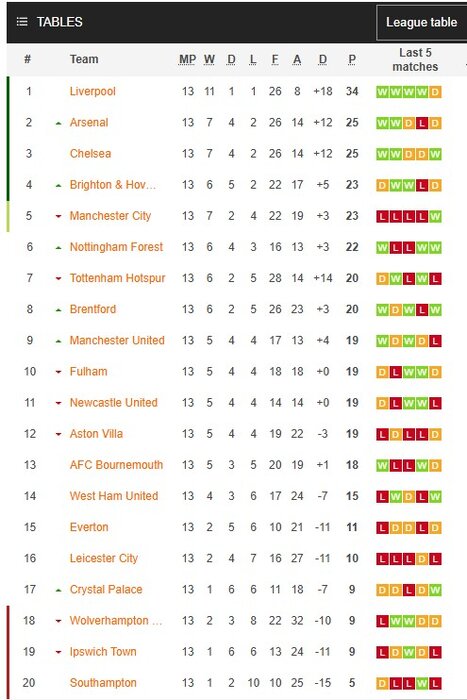467x700 pixels.
Task: Open the Brighton & Hov… team link
Action: (x=113, y=185)
